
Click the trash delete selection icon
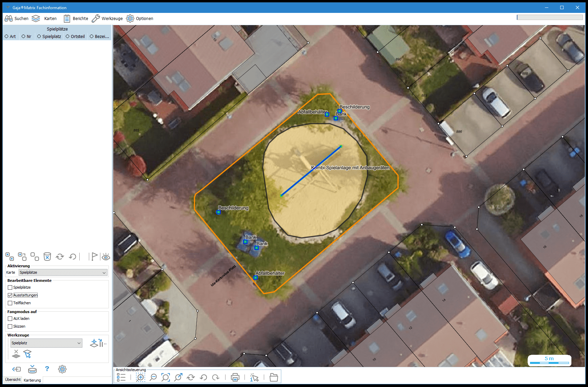(x=47, y=256)
